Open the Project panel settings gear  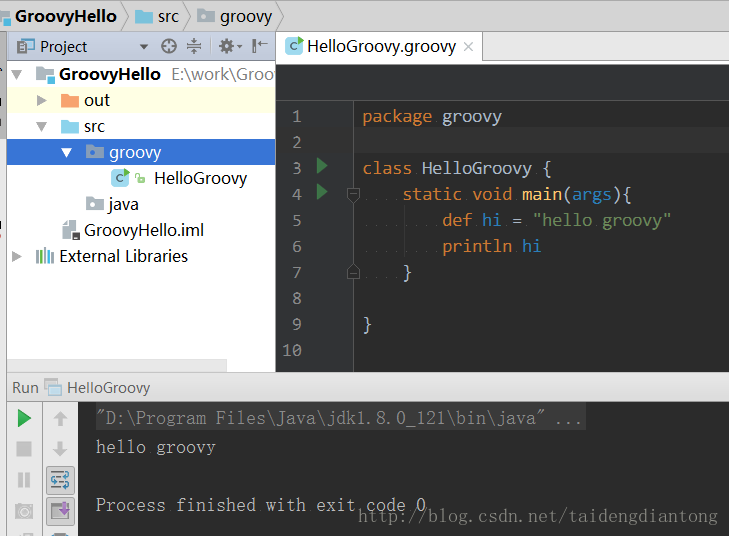coord(230,46)
